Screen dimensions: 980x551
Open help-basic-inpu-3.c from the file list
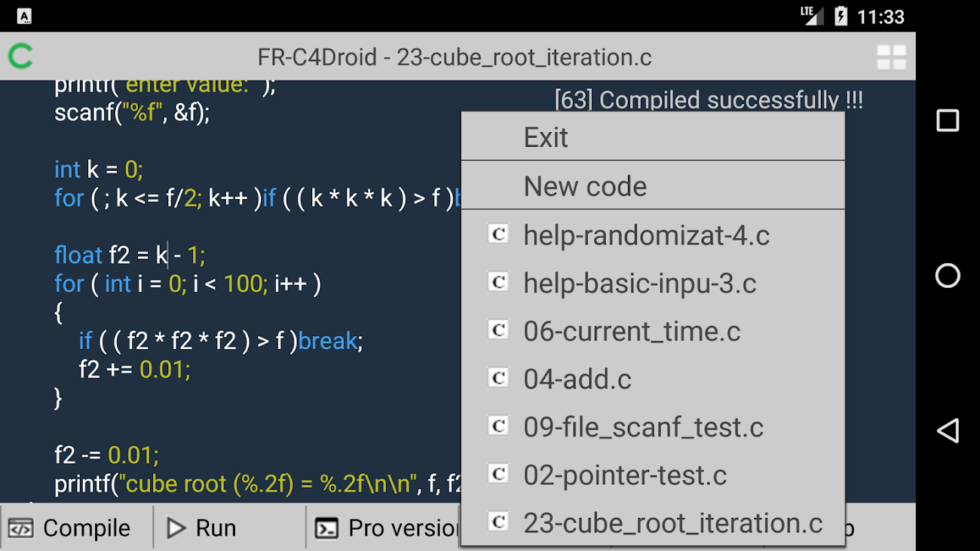tap(640, 283)
